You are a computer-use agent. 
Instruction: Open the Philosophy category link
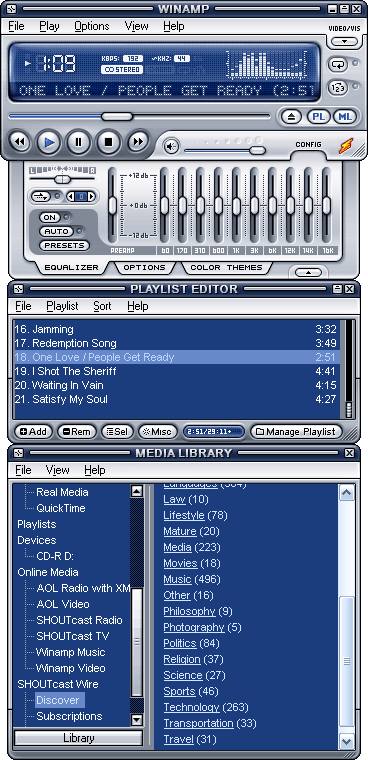pos(189,611)
